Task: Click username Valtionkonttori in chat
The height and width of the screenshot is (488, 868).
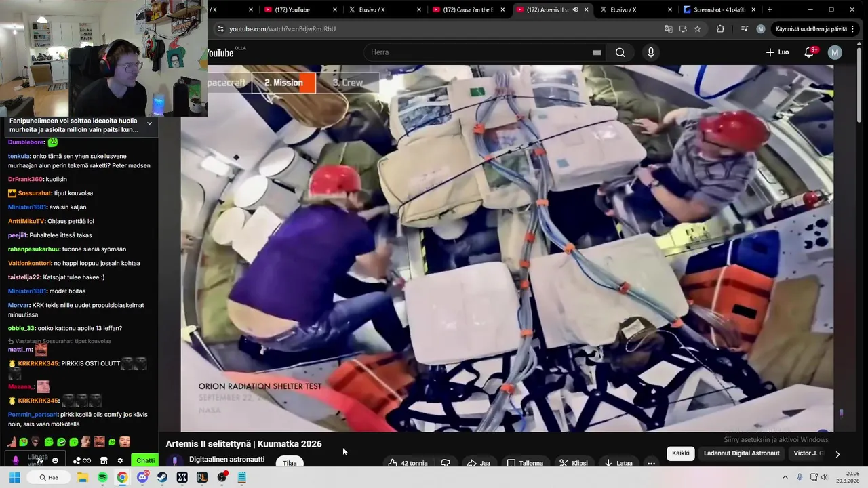Action: (29, 263)
